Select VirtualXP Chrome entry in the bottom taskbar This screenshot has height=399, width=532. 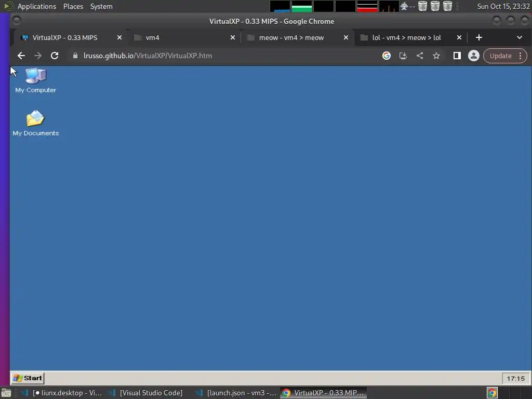pyautogui.click(x=323, y=393)
